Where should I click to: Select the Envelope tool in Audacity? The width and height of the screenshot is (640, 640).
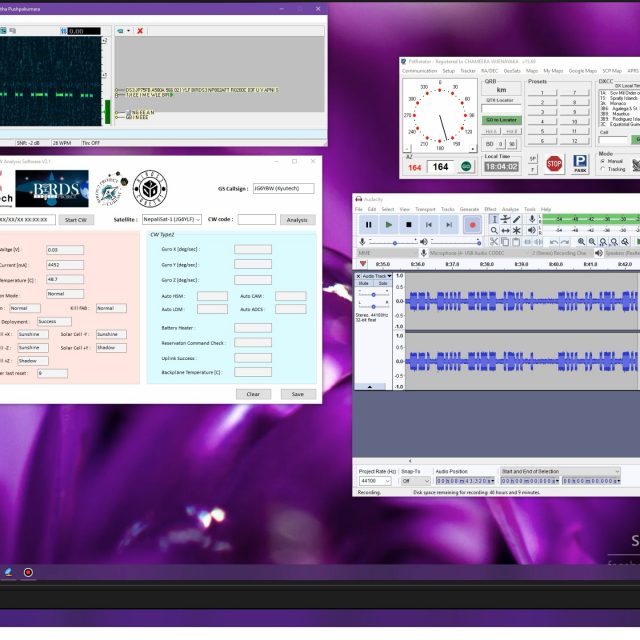[505, 219]
